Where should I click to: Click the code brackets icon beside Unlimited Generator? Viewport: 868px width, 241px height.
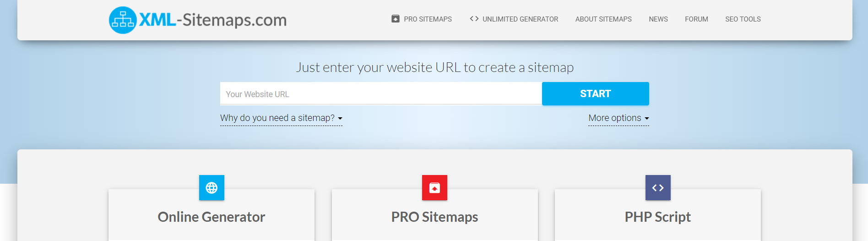(474, 19)
